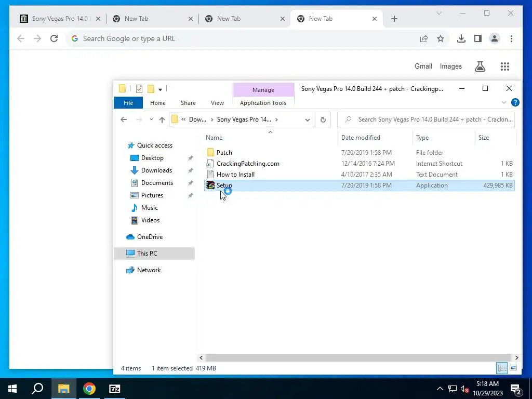This screenshot has height=399, width=532.
Task: Sort files by Name column header
Action: [x=214, y=137]
